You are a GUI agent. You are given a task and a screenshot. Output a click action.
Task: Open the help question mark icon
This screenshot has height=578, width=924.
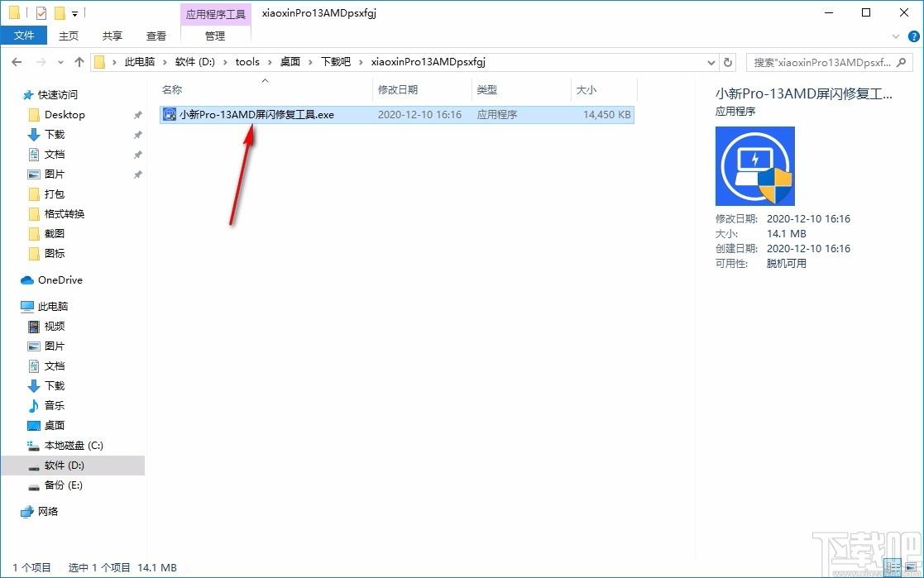pyautogui.click(x=913, y=36)
